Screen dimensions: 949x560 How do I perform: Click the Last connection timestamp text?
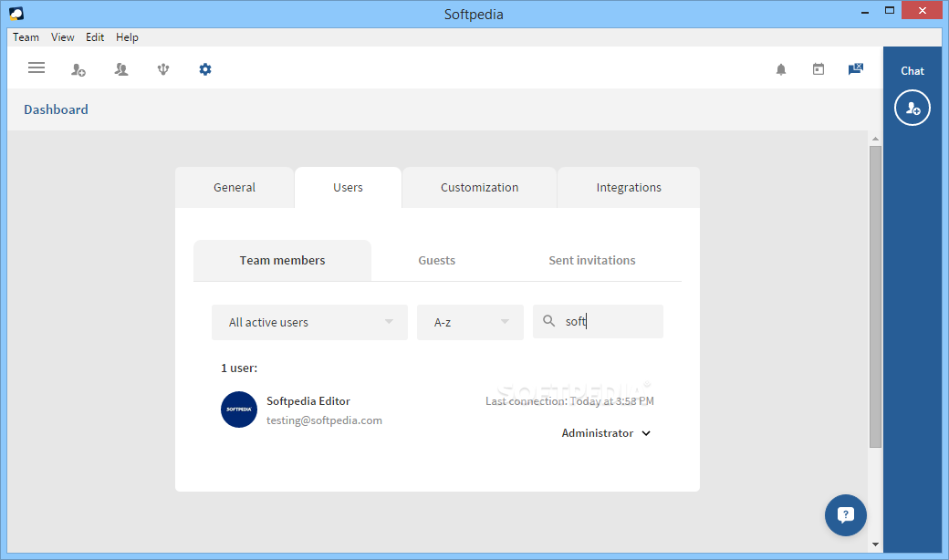click(x=569, y=401)
